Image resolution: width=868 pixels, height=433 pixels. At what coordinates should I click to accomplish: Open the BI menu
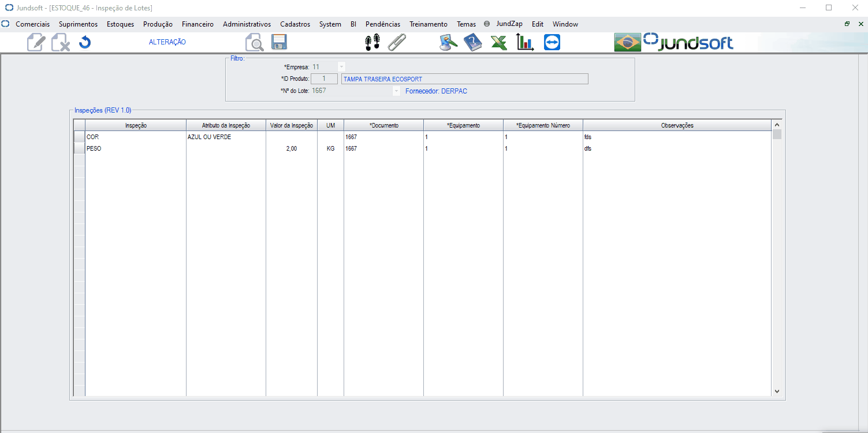[353, 24]
